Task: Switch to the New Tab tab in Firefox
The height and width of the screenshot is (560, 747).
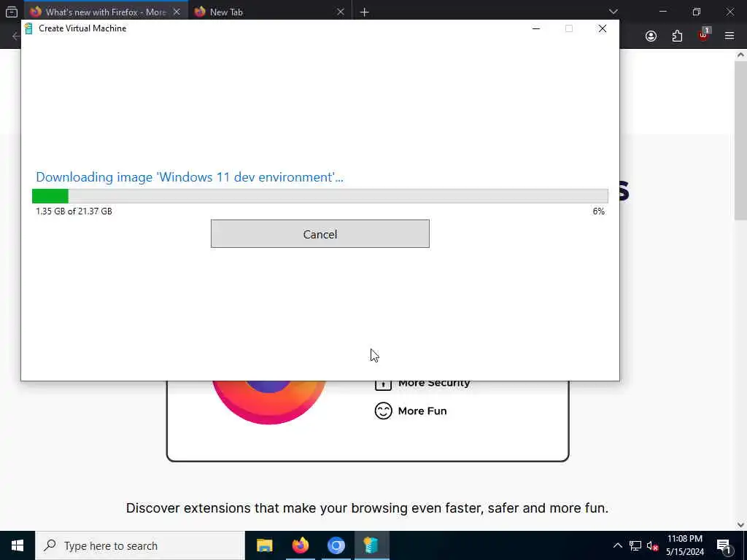Action: coord(226,12)
